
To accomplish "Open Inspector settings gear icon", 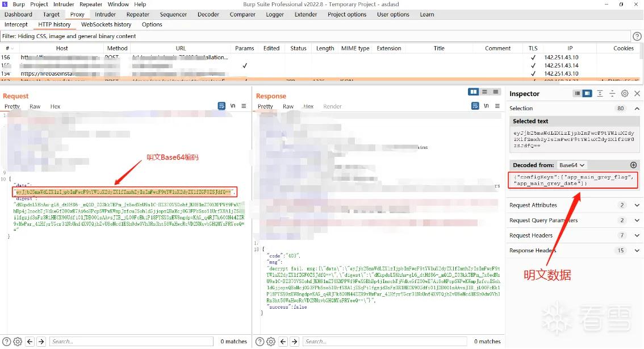I will (x=624, y=94).
